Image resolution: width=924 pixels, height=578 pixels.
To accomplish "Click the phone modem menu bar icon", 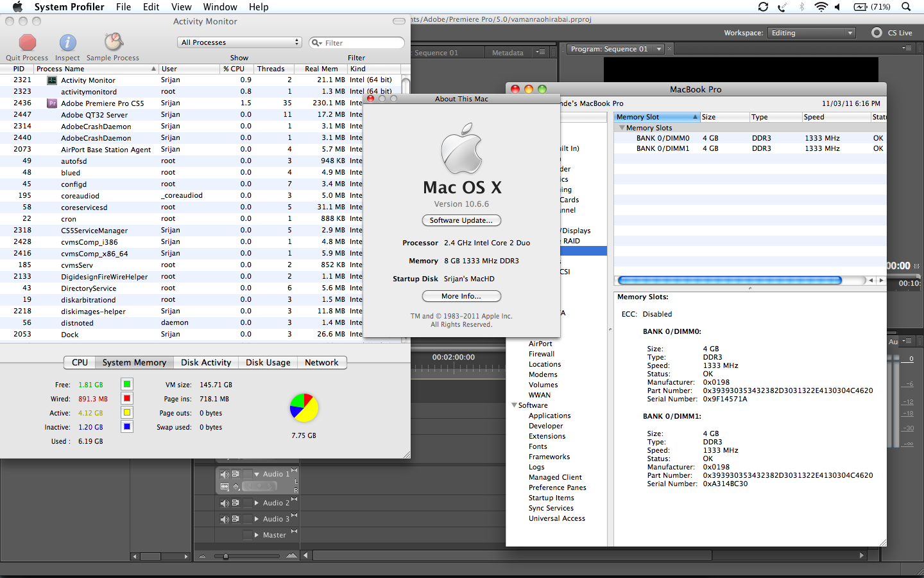I will (782, 6).
